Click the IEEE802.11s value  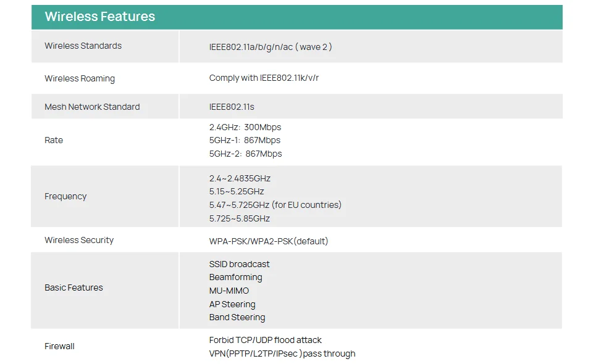[232, 107]
